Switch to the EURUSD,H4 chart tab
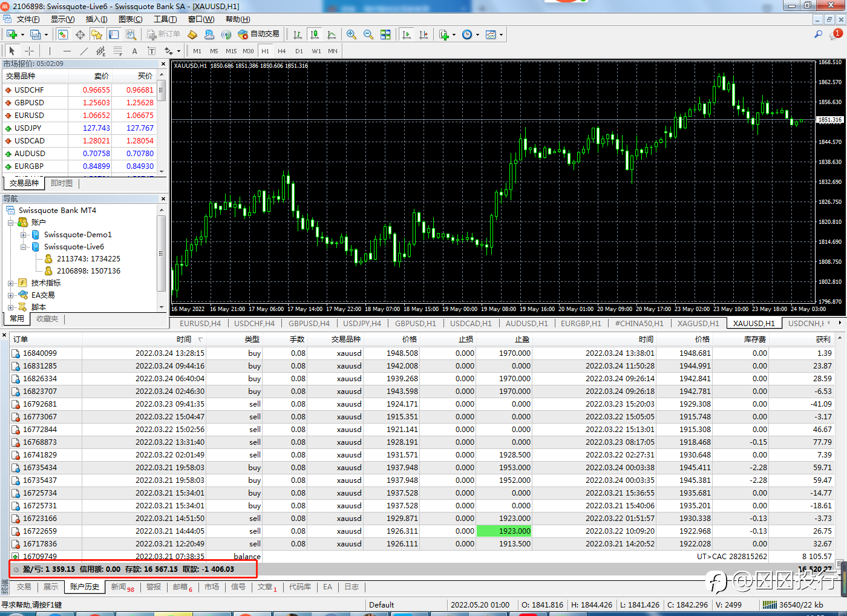Viewport: 847px width, 616px height. pos(200,323)
